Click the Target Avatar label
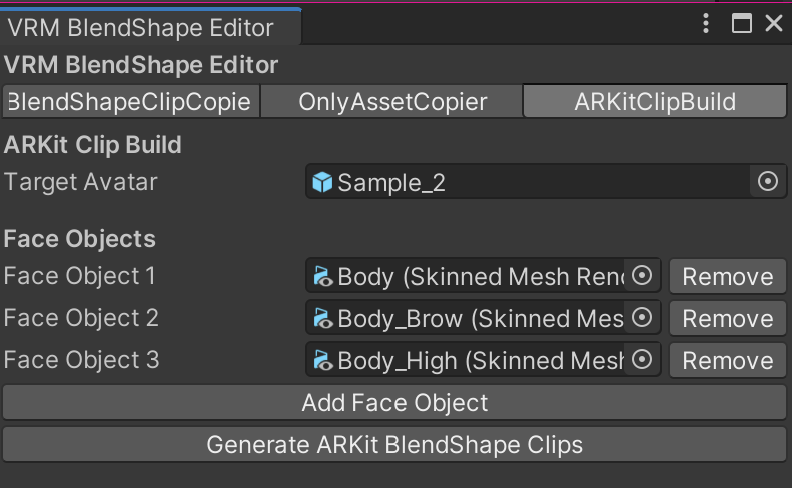The image size is (792, 488). tap(81, 182)
